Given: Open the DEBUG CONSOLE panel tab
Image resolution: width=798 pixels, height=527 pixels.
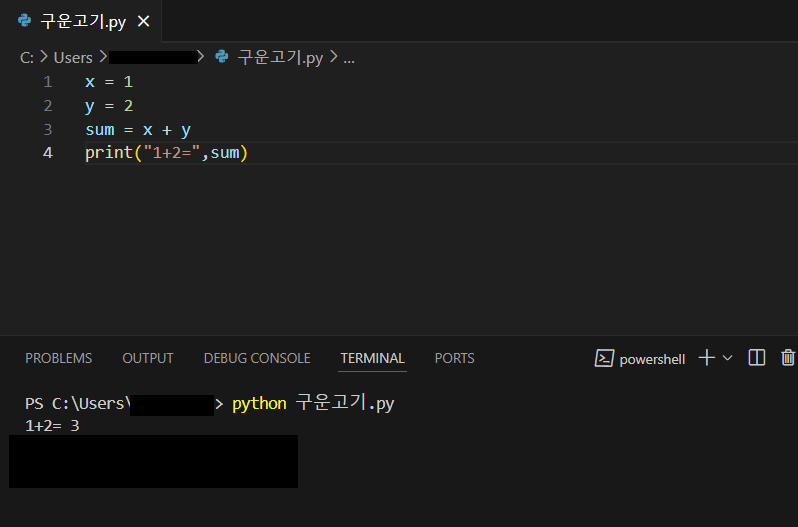Looking at the screenshot, I should click(x=257, y=358).
